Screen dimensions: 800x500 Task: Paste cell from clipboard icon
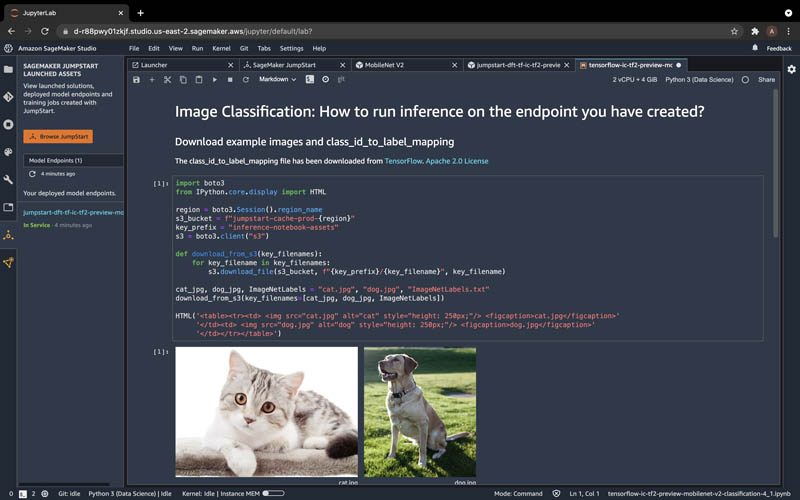pyautogui.click(x=199, y=80)
